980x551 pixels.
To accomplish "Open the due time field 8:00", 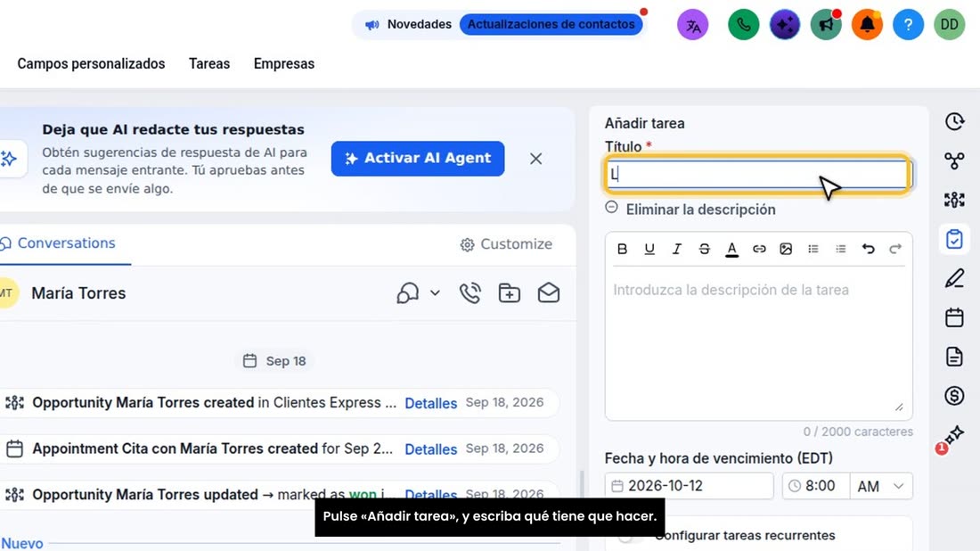I will click(x=815, y=486).
